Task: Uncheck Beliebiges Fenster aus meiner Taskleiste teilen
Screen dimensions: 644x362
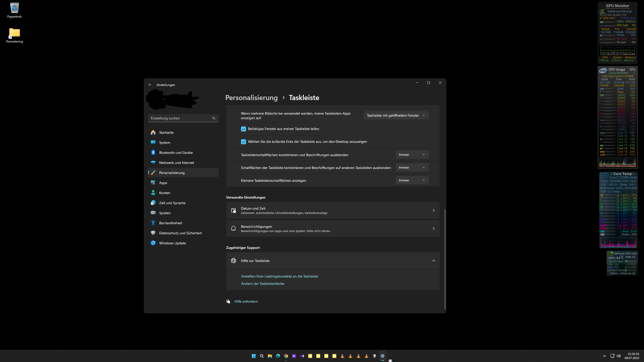Action: coord(243,129)
